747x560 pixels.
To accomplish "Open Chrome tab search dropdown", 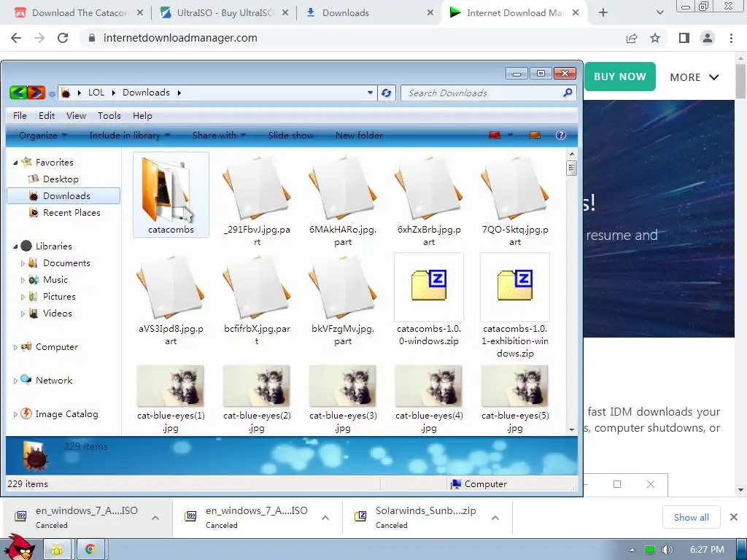I will click(x=659, y=13).
